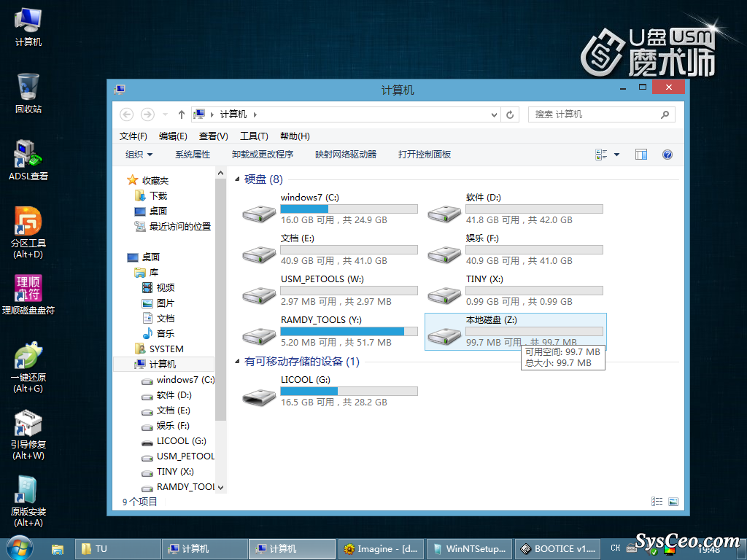Refresh the address bar location

click(510, 114)
